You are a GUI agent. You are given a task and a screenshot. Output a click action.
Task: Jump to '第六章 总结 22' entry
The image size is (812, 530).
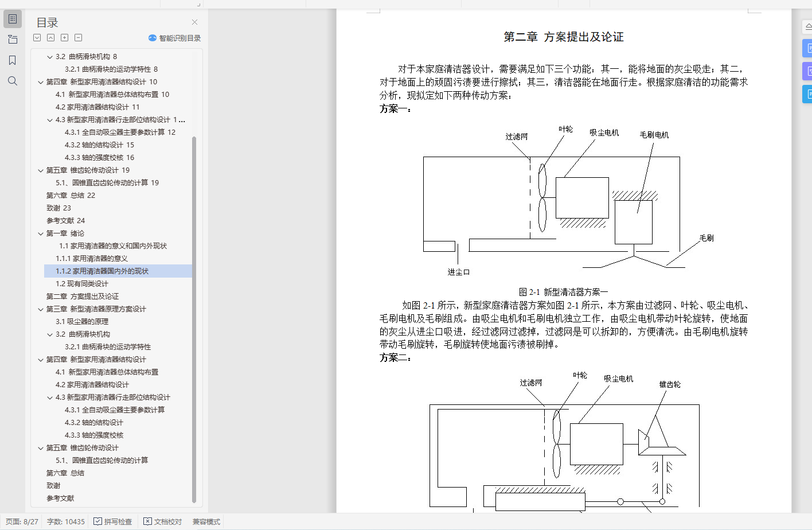[x=71, y=196]
